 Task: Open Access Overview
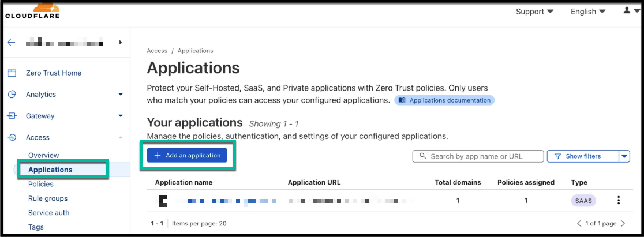point(43,155)
